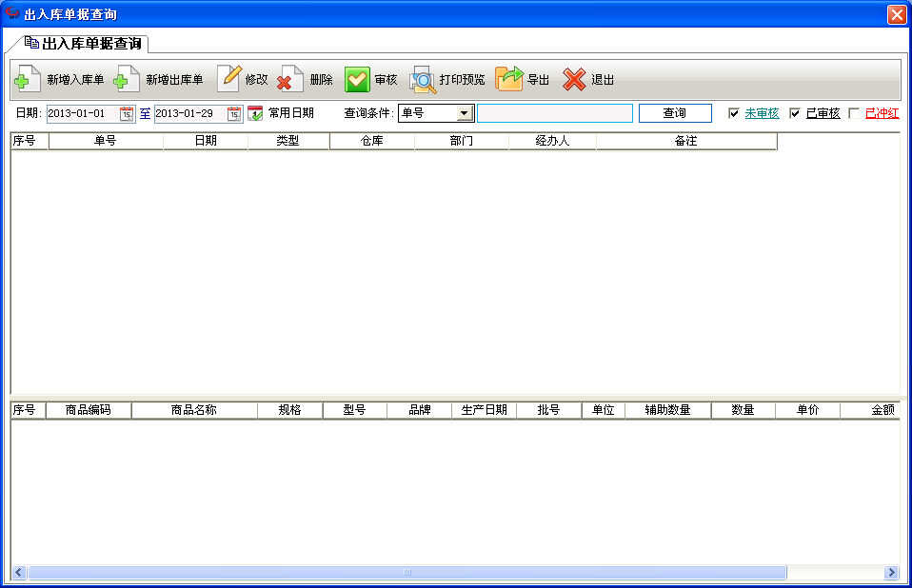
Task: Click the 打印预览 magnifier icon
Action: pyautogui.click(x=423, y=80)
